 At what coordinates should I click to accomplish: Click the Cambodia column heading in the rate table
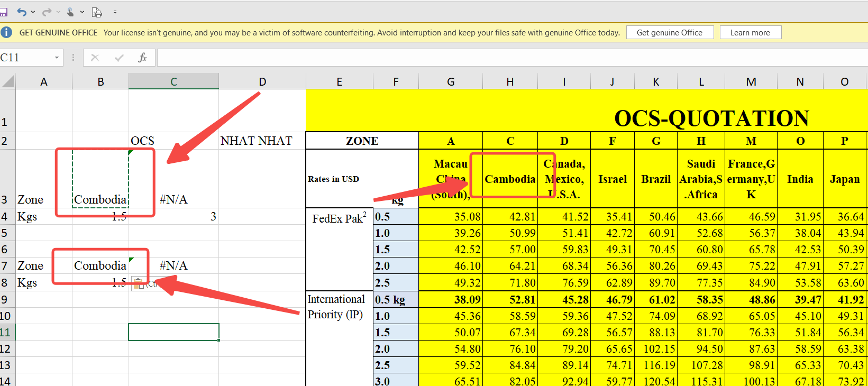(510, 179)
